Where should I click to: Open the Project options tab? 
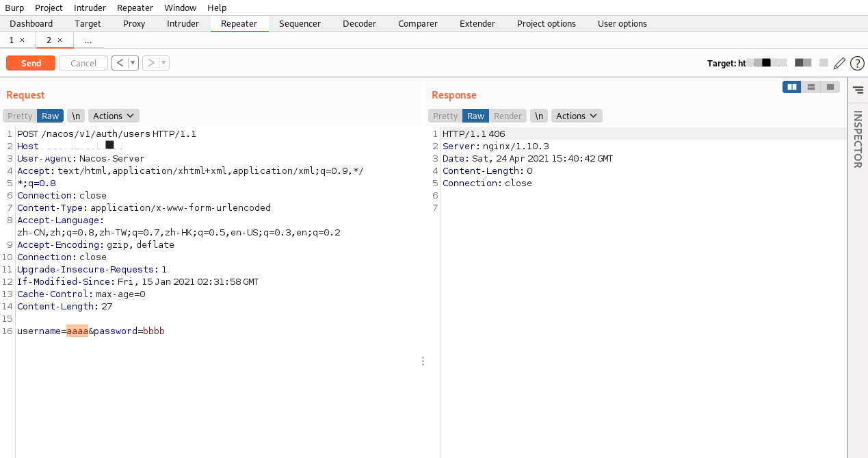tap(547, 23)
